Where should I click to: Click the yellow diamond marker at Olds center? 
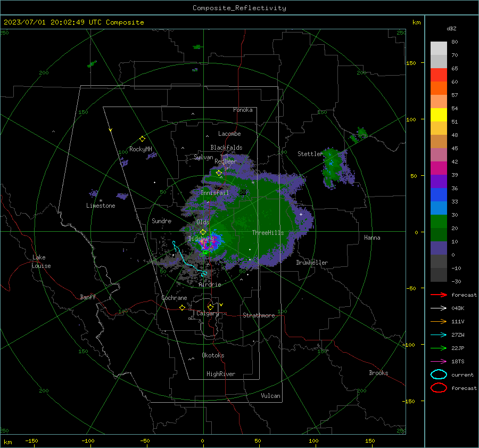click(203, 232)
